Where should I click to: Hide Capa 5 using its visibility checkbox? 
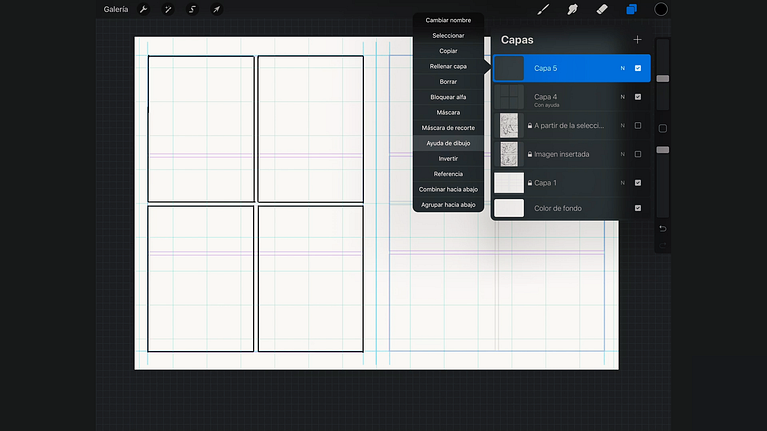pyautogui.click(x=638, y=68)
